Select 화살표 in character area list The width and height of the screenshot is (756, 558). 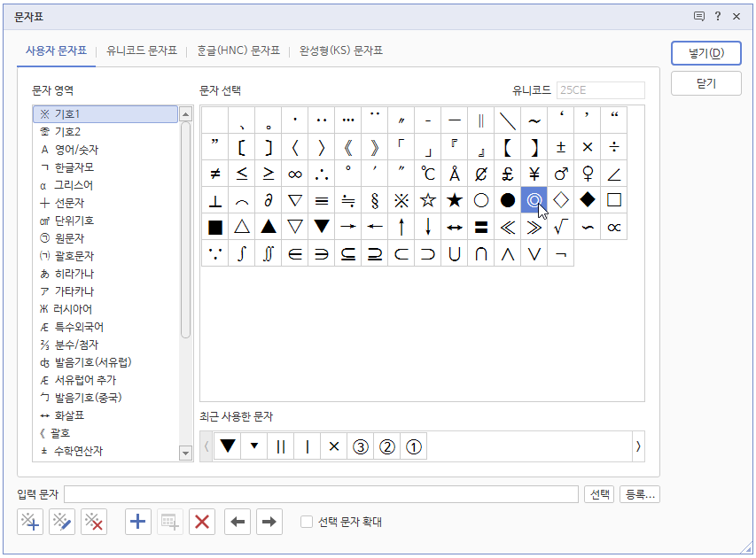point(105,415)
